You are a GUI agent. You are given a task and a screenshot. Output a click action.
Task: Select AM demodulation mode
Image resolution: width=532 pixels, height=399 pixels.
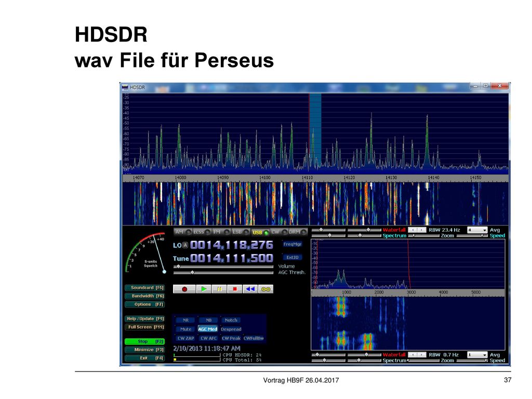183,232
